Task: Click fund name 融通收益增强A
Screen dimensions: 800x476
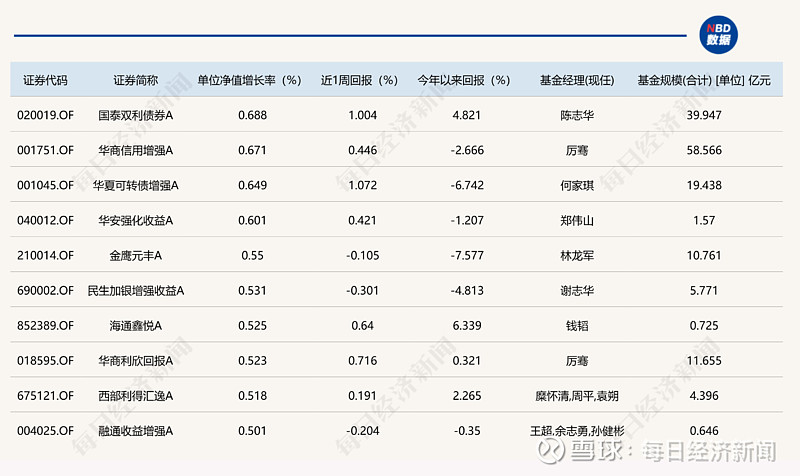Action: [136, 431]
